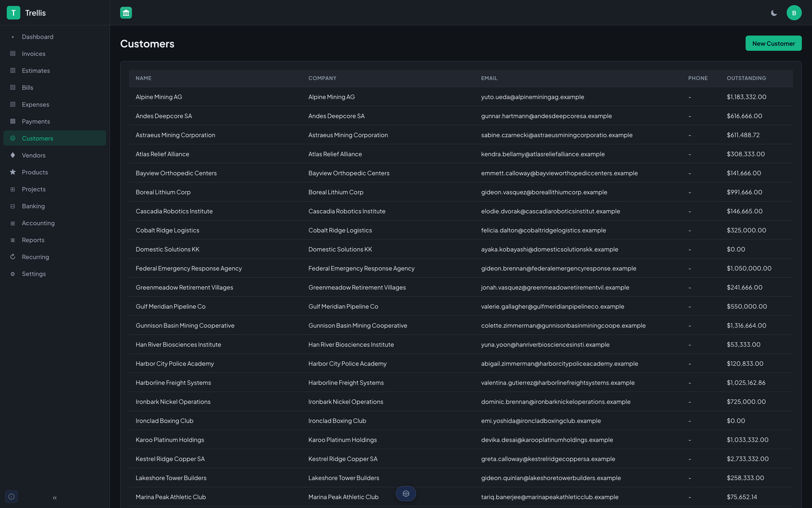Click email tariq.banerjee@marinapeakathleticclub.example
The height and width of the screenshot is (508, 812).
coord(550,497)
